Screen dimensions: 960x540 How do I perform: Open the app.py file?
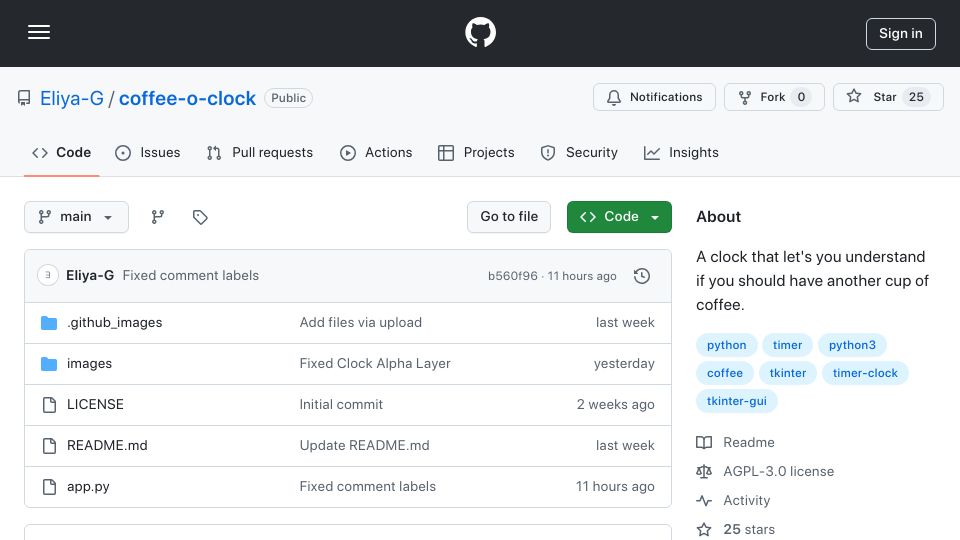[88, 487]
